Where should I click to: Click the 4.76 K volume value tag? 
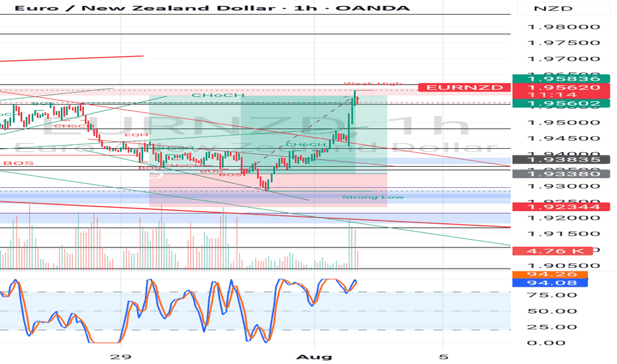pyautogui.click(x=553, y=251)
